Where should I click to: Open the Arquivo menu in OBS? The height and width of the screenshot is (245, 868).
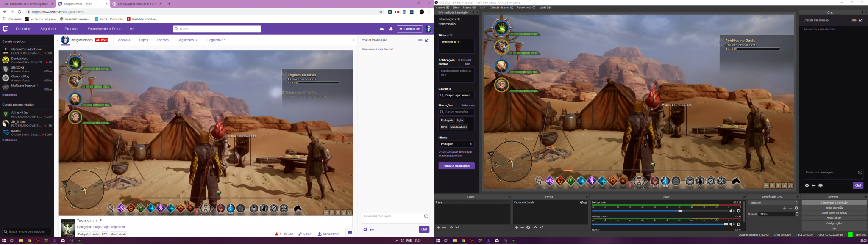click(x=442, y=8)
